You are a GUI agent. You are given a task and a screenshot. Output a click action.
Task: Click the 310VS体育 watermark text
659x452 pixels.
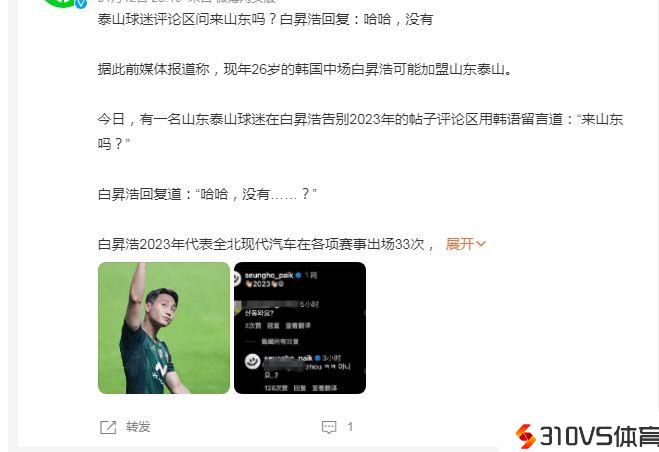(x=598, y=436)
